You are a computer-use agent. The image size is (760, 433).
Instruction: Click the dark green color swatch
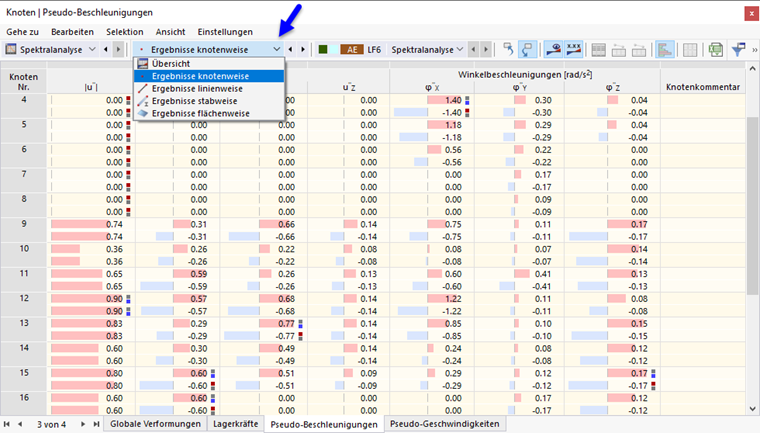pos(323,49)
